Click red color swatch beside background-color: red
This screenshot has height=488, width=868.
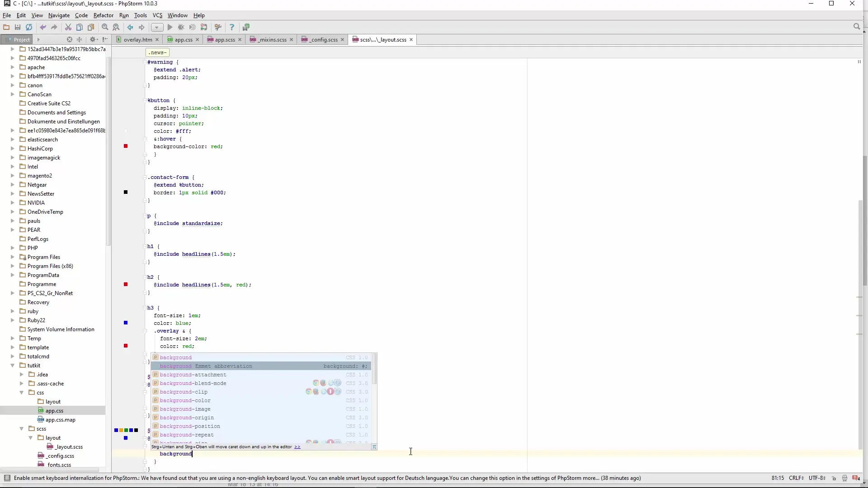pyautogui.click(x=126, y=146)
